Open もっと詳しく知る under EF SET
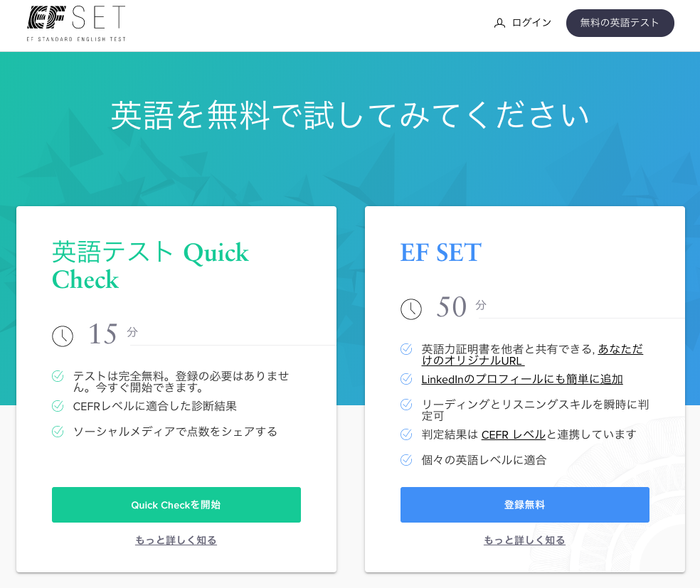700x588 pixels. (x=524, y=540)
